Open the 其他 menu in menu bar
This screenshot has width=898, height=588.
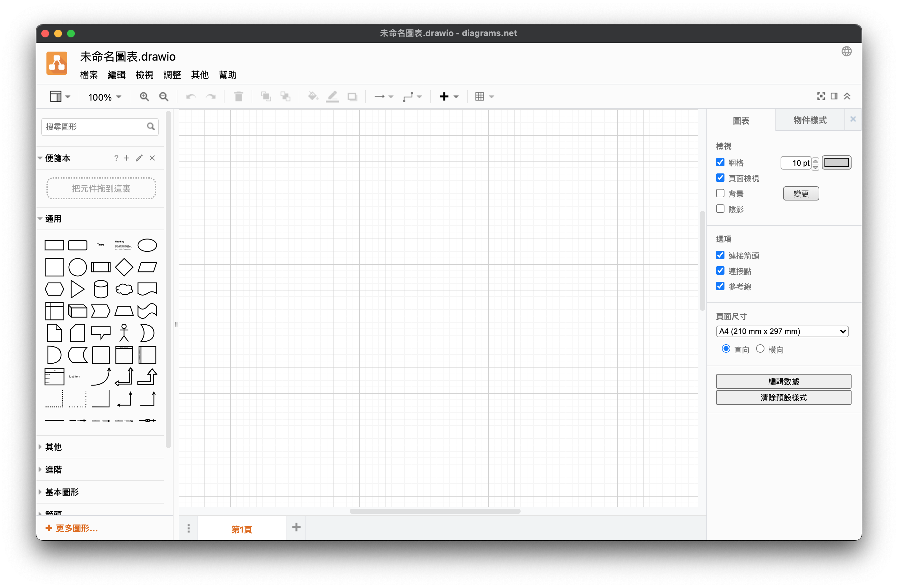click(x=200, y=75)
